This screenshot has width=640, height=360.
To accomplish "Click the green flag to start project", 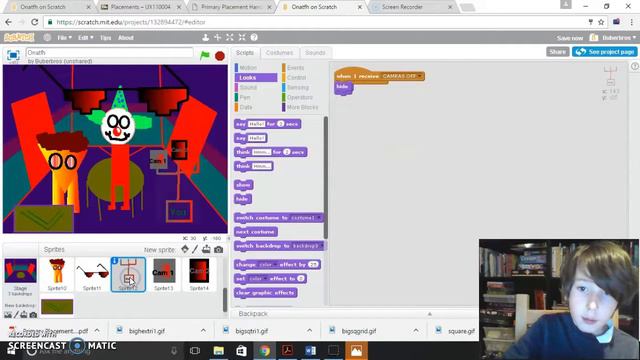I will click(x=204, y=56).
